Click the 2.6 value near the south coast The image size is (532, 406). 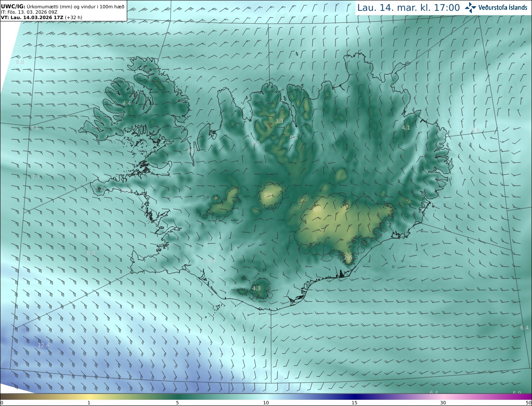348,258
